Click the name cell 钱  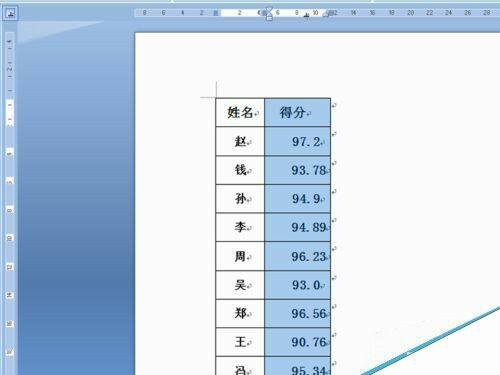pos(240,170)
